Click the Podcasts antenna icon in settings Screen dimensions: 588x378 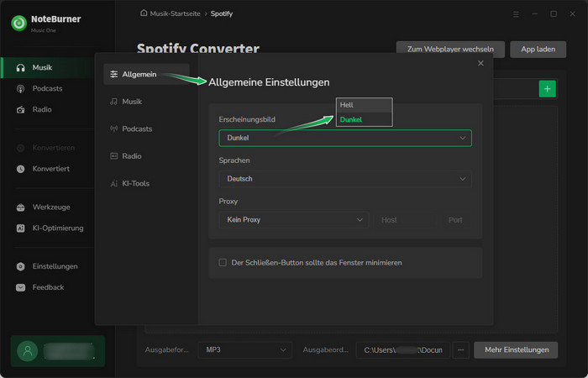[113, 129]
